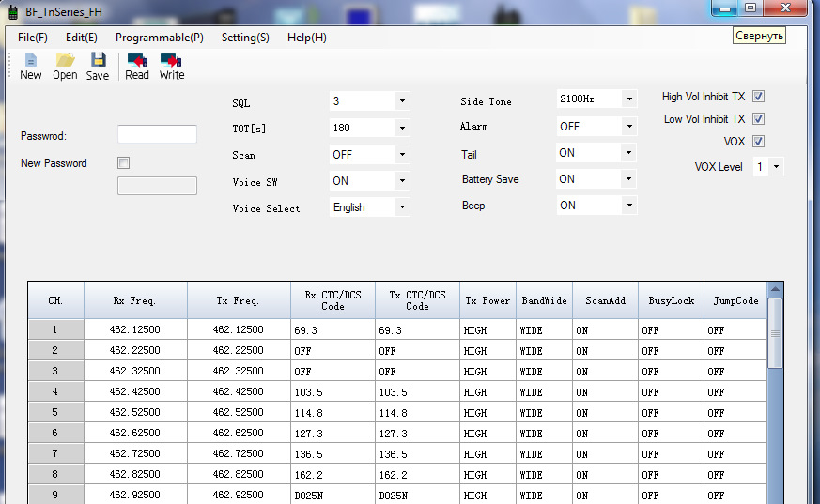Open the VOX Level dropdown
Viewport: 820px width, 504px height.
(777, 167)
